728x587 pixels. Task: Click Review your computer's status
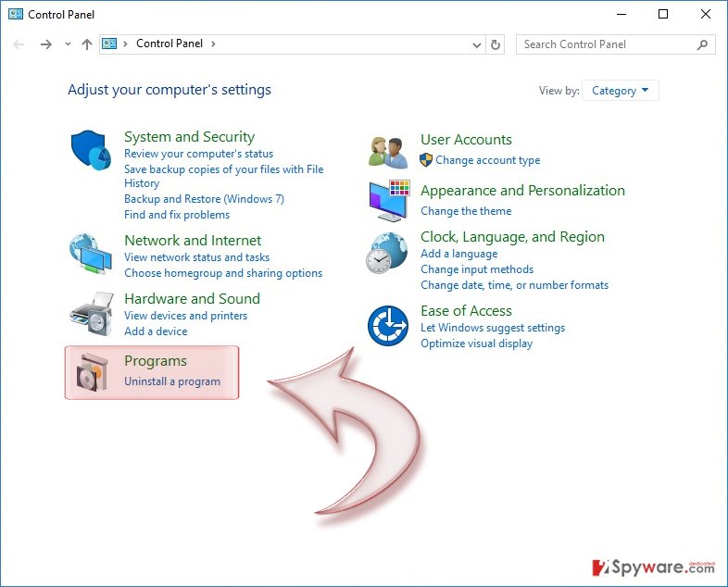pos(199,154)
